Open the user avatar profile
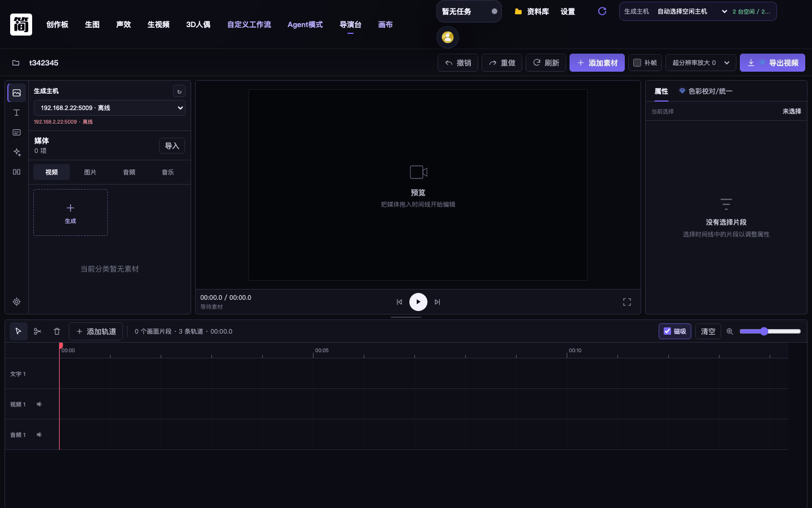Screen dimensions: 812x508 pos(448,37)
